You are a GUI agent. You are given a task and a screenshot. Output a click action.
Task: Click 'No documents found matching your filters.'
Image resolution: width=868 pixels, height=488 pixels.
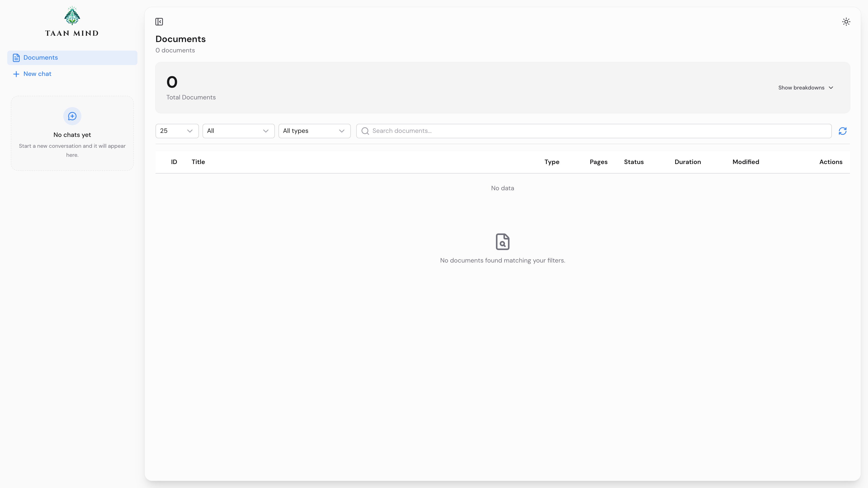pyautogui.click(x=503, y=261)
